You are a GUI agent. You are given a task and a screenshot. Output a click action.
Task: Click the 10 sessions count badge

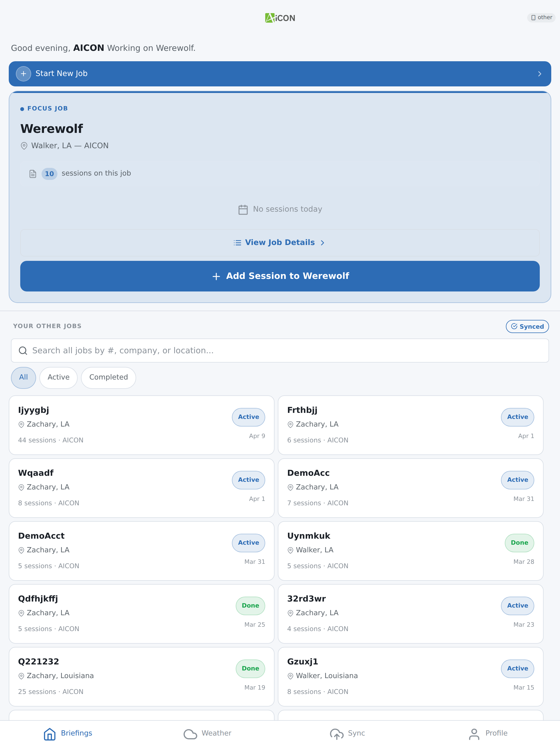pos(49,174)
